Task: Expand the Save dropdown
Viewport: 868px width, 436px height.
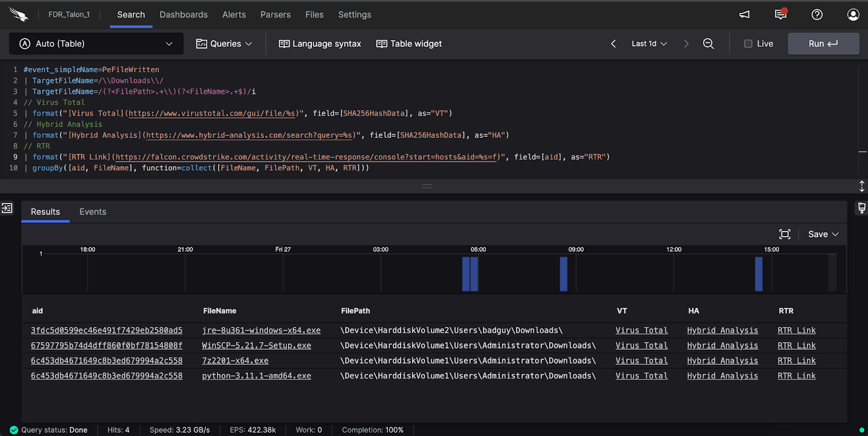Action: (824, 234)
